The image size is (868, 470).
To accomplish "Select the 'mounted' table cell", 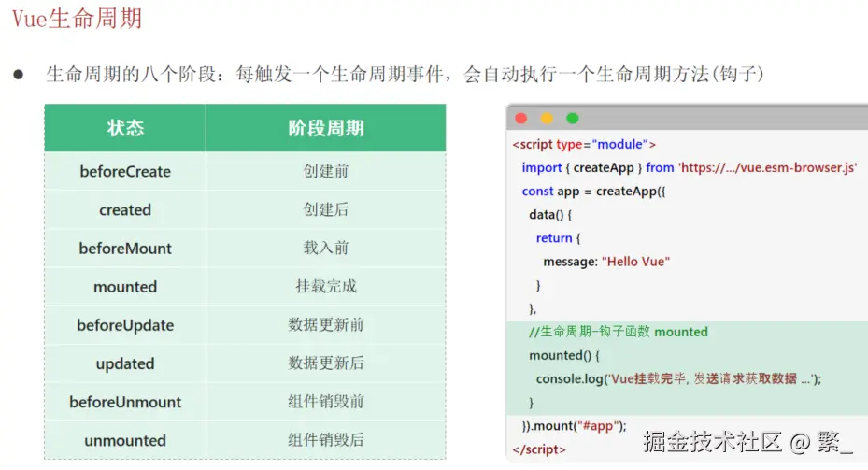I will coord(125,287).
